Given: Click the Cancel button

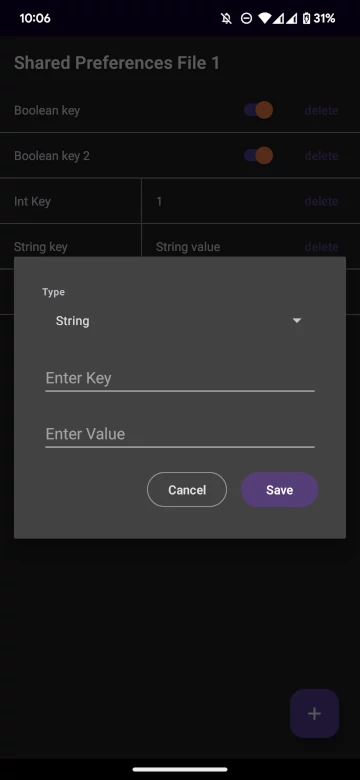Looking at the screenshot, I should click(x=187, y=489).
